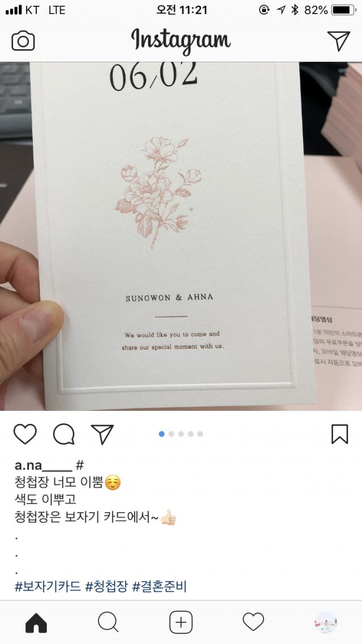The width and height of the screenshot is (362, 644).
Task: Tap Instagram logo to scroll top
Action: tap(180, 41)
